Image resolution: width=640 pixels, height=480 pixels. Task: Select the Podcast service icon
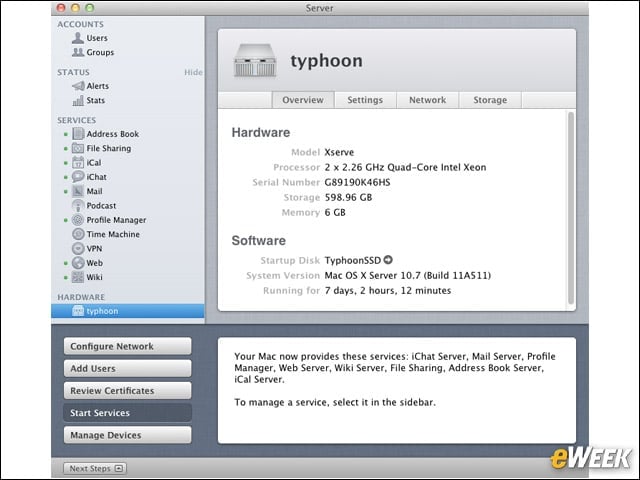(78, 206)
